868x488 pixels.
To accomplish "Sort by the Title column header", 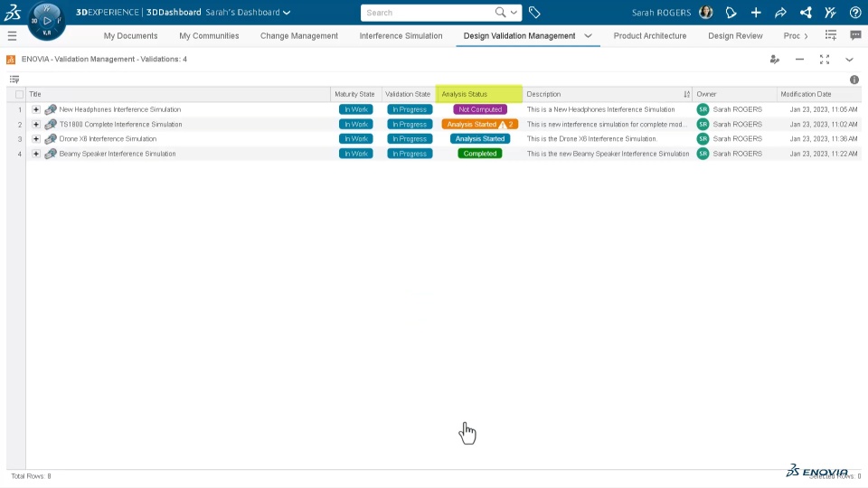I will click(178, 94).
